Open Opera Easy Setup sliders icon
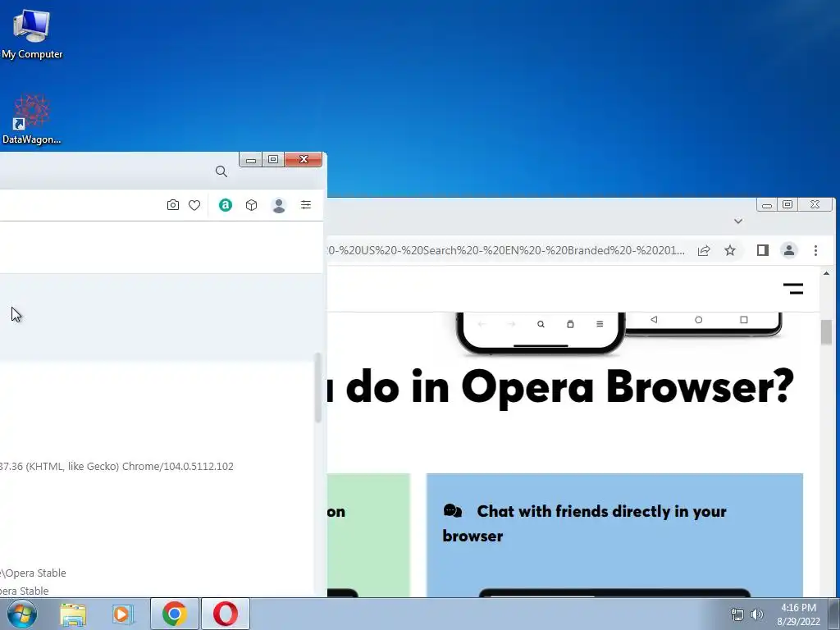The height and width of the screenshot is (630, 840). 306,204
